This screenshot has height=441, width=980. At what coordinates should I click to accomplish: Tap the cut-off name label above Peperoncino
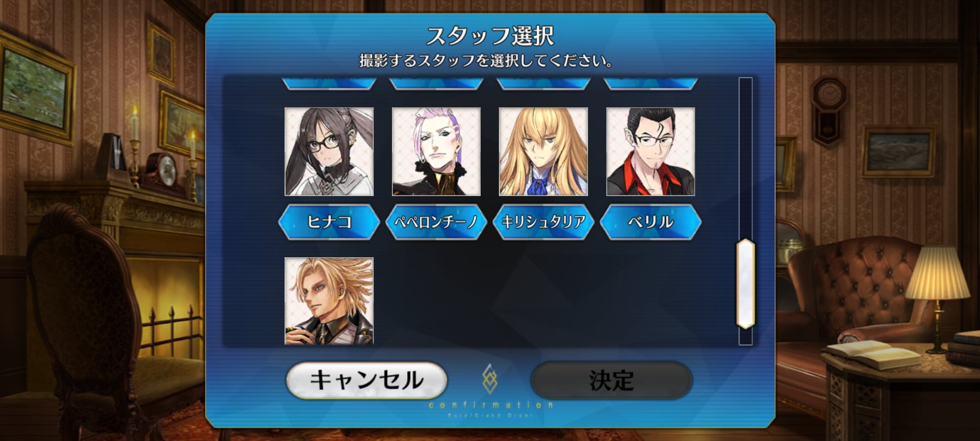pyautogui.click(x=436, y=83)
